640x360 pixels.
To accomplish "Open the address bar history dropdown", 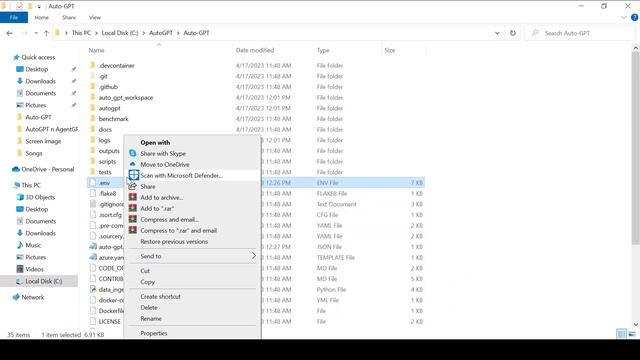I will (x=497, y=33).
